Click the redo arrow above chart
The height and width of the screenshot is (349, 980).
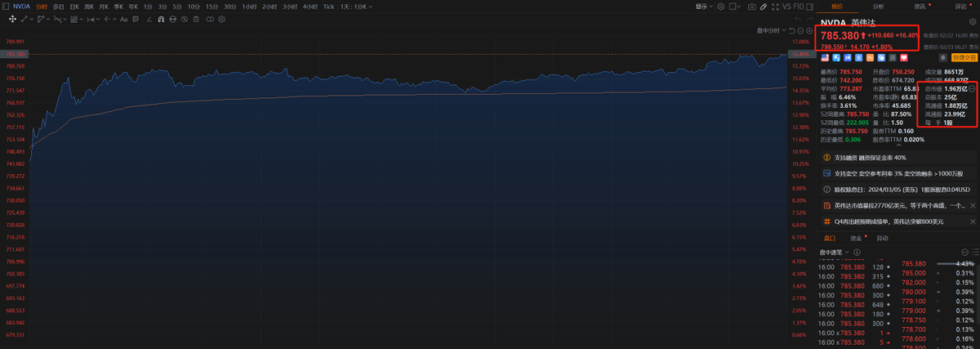point(810,19)
